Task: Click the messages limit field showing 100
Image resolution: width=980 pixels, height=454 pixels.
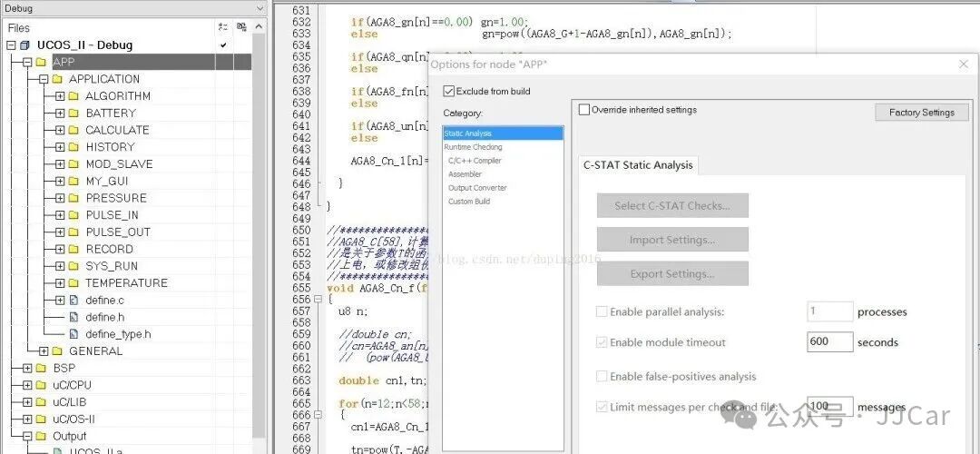Action: 830,407
